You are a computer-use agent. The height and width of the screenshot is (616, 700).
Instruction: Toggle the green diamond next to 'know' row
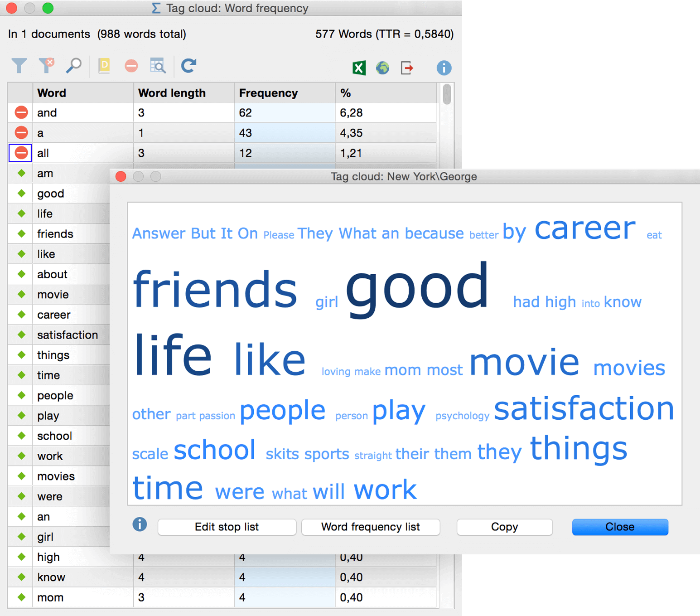[x=21, y=577]
